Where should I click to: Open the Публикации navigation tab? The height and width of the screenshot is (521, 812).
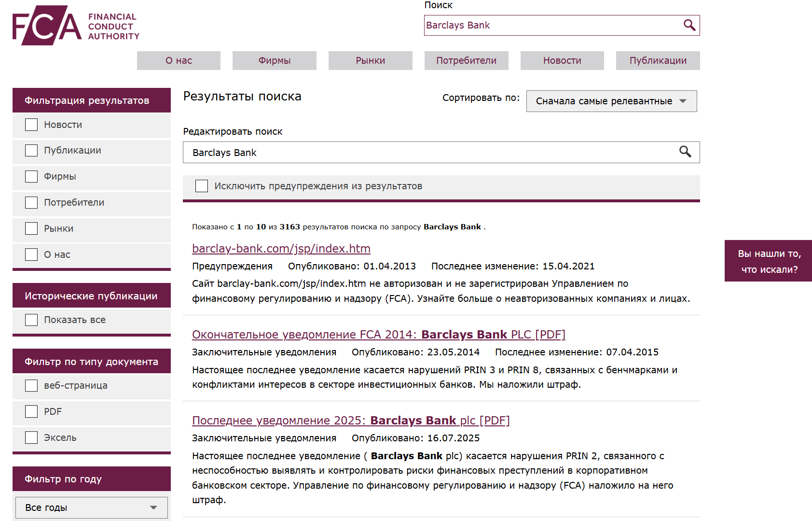click(x=658, y=60)
